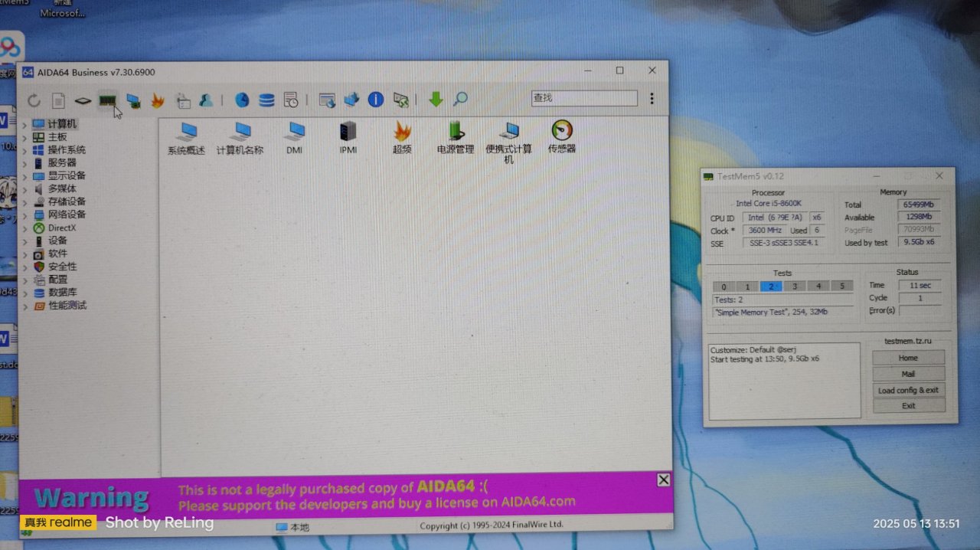This screenshot has width=980, height=550.
Task: Open the 系统概述 icon in the content pane
Action: pos(186,138)
